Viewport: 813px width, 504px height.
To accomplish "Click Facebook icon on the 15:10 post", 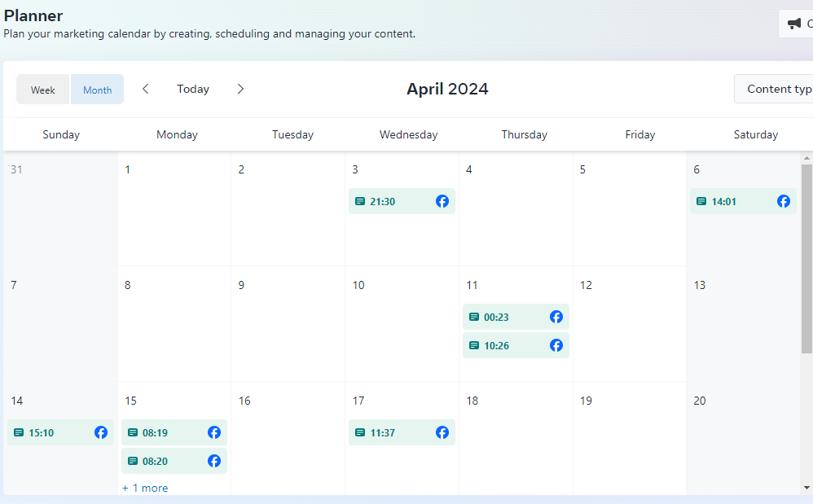I will coord(101,432).
